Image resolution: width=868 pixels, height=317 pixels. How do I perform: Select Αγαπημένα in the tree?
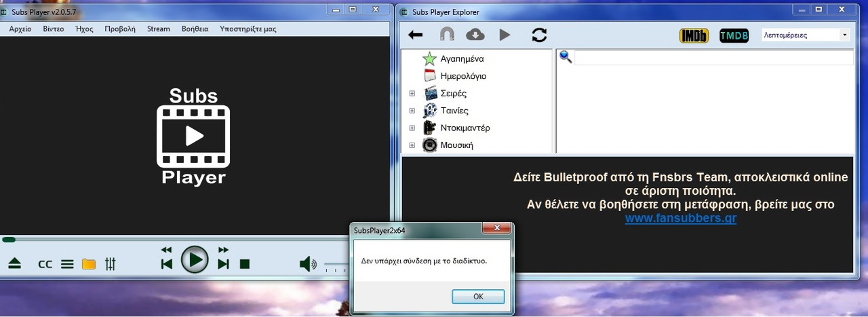[462, 59]
